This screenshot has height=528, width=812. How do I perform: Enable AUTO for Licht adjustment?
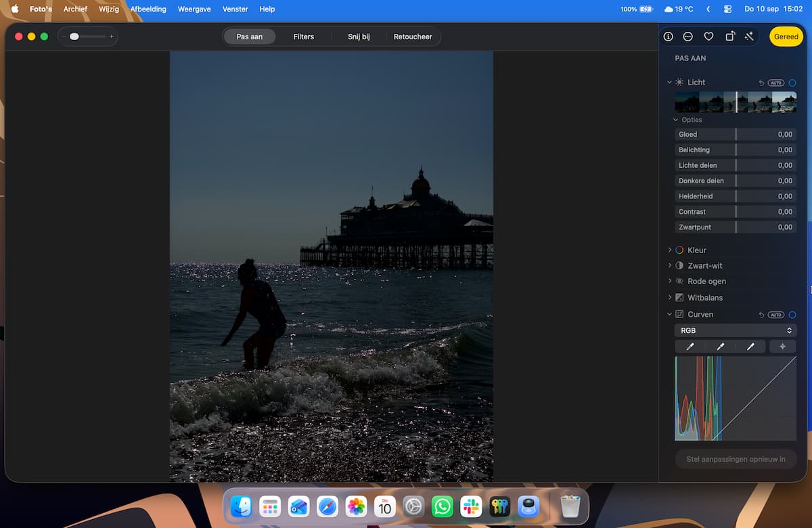[x=776, y=83]
